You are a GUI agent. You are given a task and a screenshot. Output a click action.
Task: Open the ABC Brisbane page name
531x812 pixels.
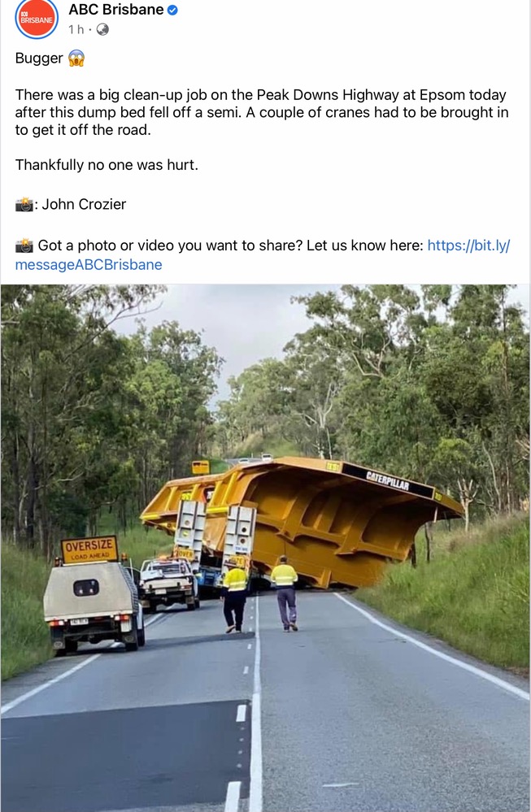point(116,9)
